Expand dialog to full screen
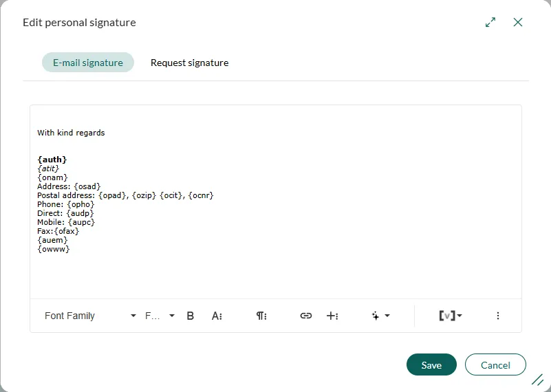The height and width of the screenshot is (392, 551). [490, 22]
